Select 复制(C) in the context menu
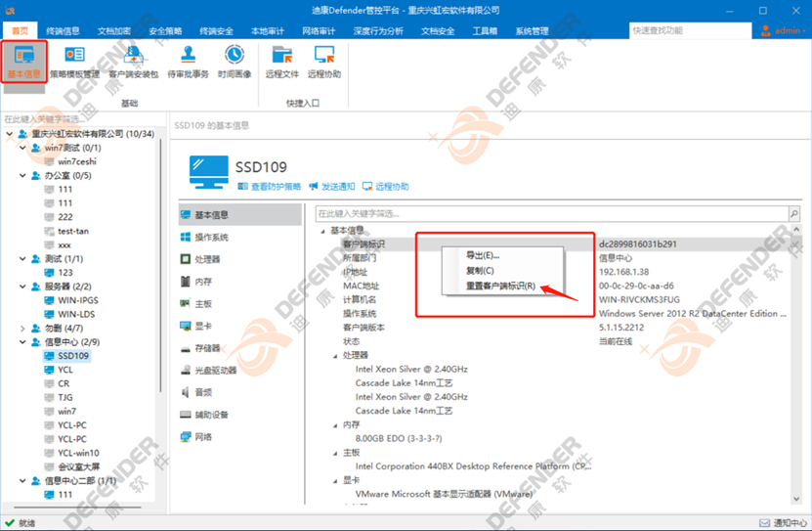 coord(480,271)
